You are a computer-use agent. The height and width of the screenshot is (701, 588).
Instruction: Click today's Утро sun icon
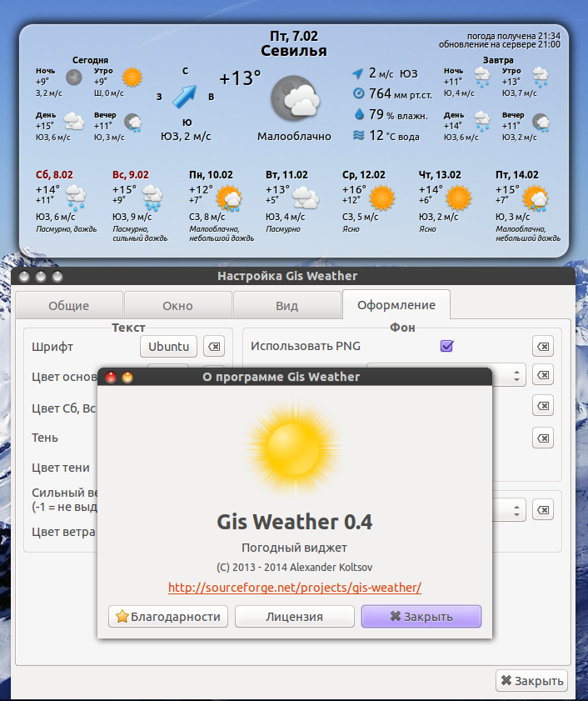132,78
